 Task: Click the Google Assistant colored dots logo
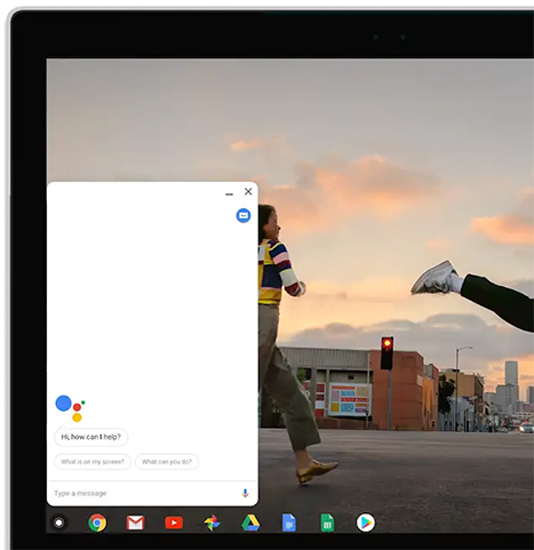70,408
